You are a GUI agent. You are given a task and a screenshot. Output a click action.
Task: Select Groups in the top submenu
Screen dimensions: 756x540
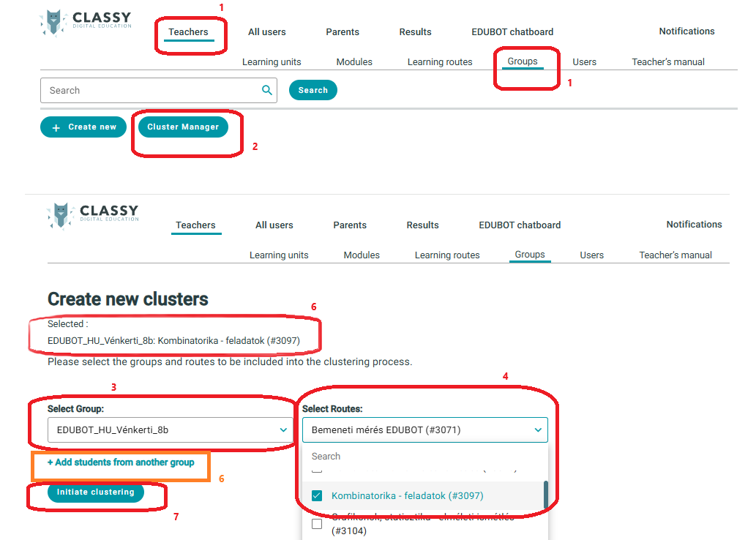click(522, 61)
